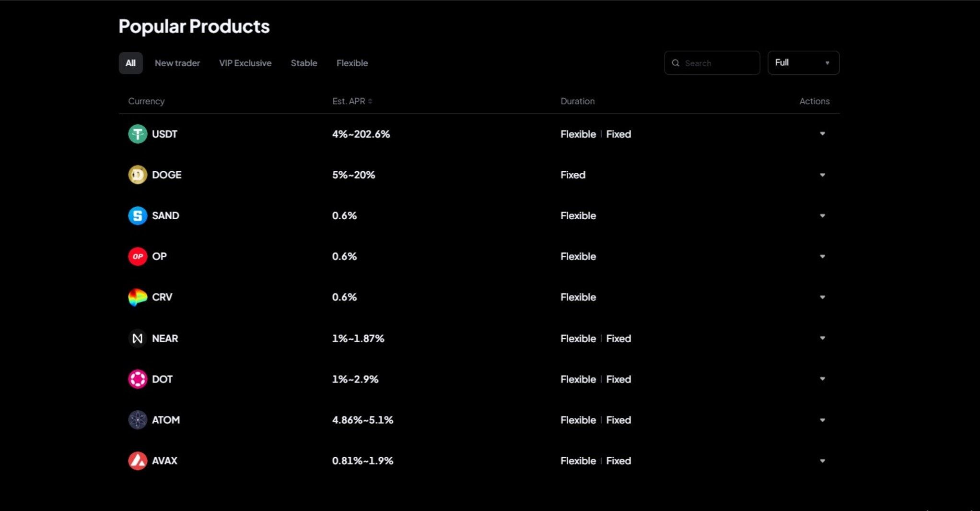Switch to the New trader tab
The image size is (980, 511).
coord(177,63)
